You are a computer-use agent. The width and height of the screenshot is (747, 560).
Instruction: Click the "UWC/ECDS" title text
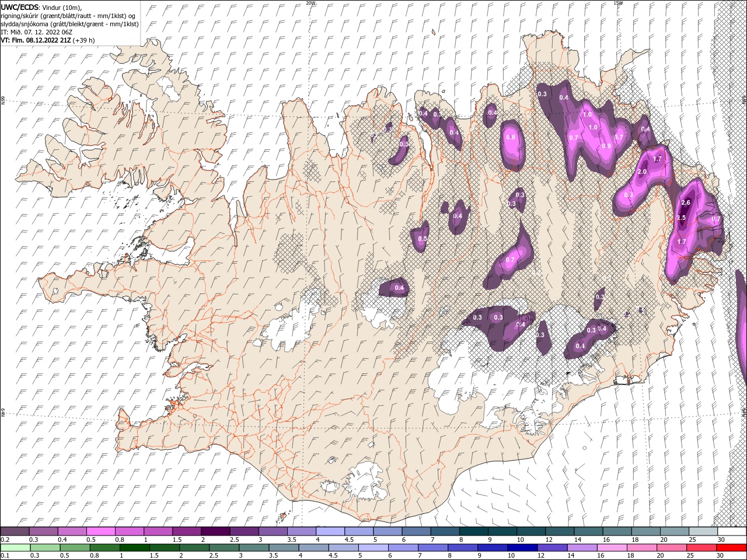(x=20, y=7)
